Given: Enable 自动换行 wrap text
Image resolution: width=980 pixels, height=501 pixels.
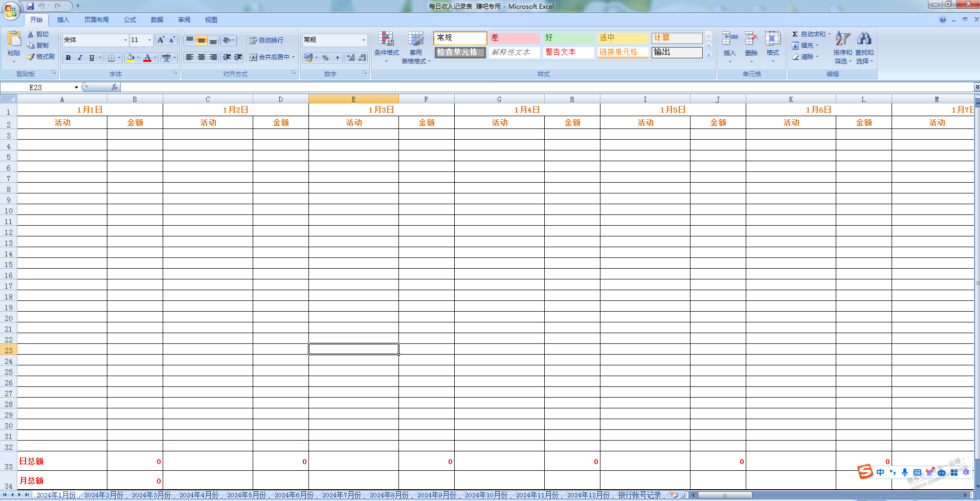Looking at the screenshot, I should coord(266,40).
